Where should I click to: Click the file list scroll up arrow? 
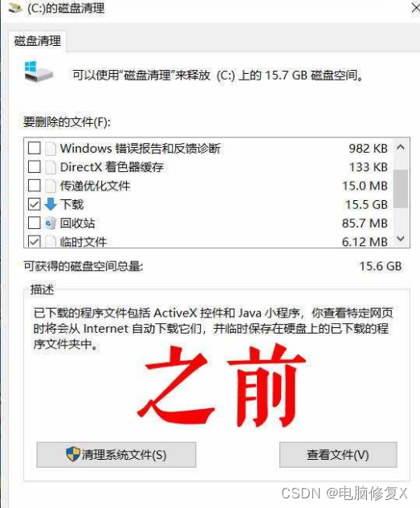pyautogui.click(x=401, y=148)
